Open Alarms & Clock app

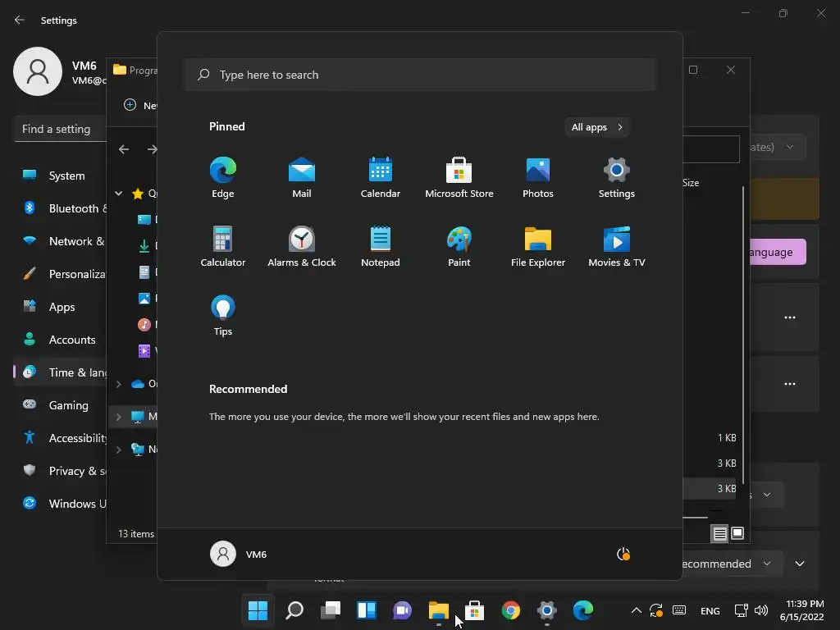pos(302,246)
